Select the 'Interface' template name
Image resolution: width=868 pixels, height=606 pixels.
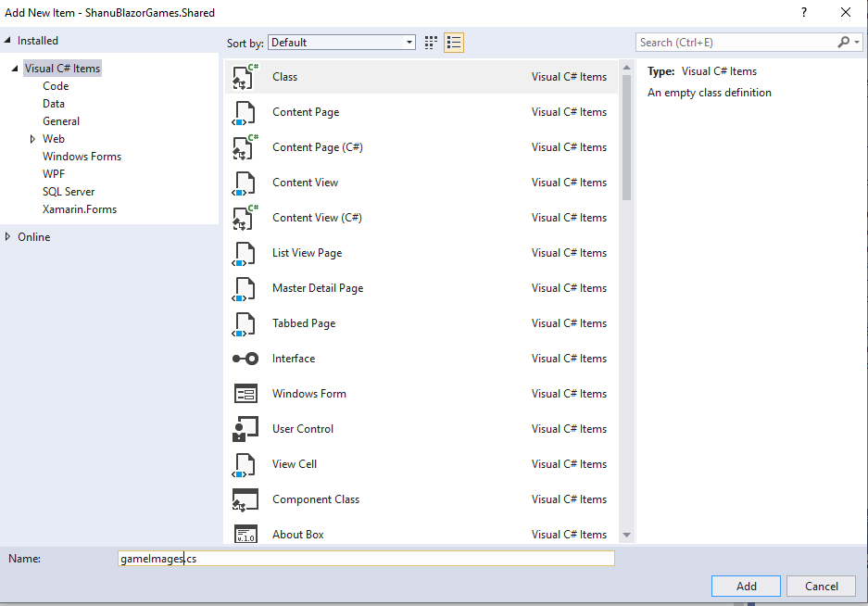(x=294, y=359)
